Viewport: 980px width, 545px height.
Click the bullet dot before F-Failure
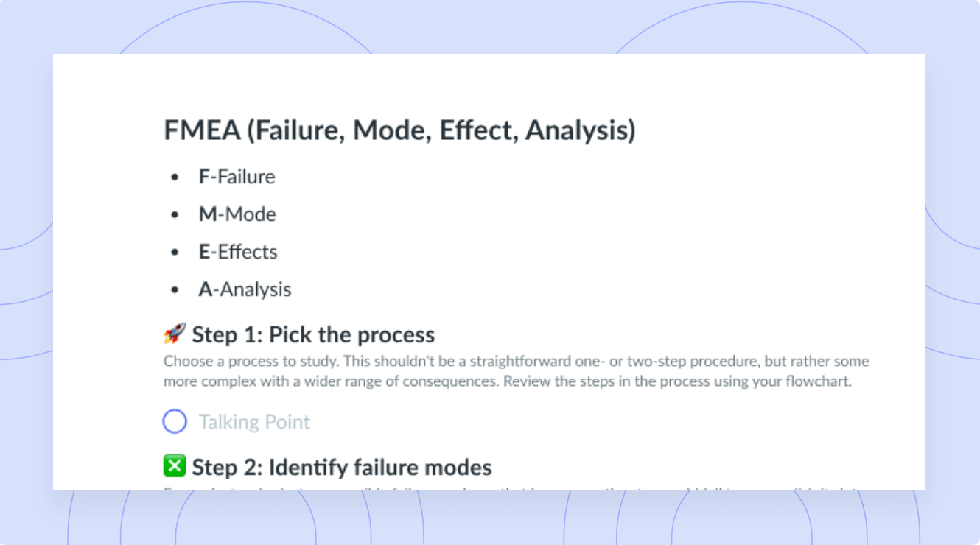click(175, 177)
